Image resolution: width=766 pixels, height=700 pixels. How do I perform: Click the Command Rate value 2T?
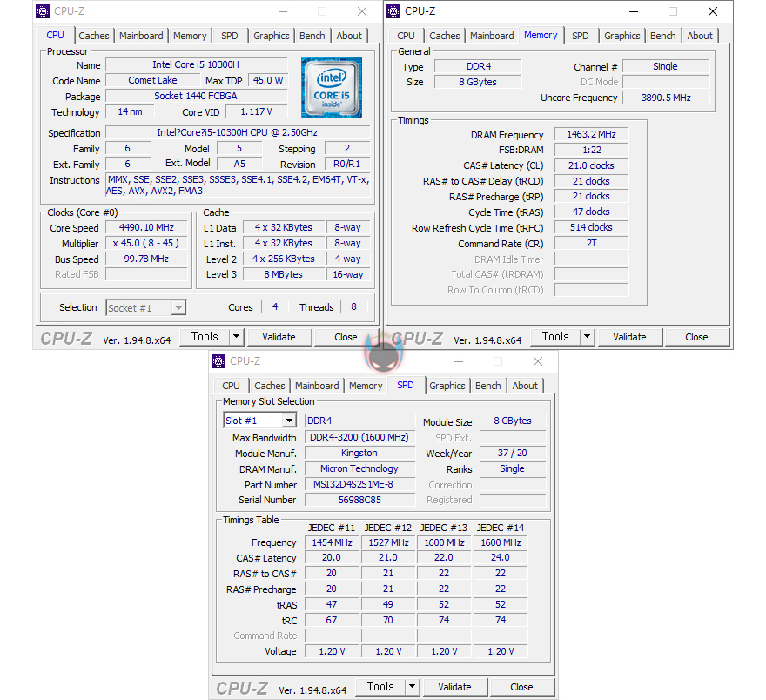click(592, 243)
